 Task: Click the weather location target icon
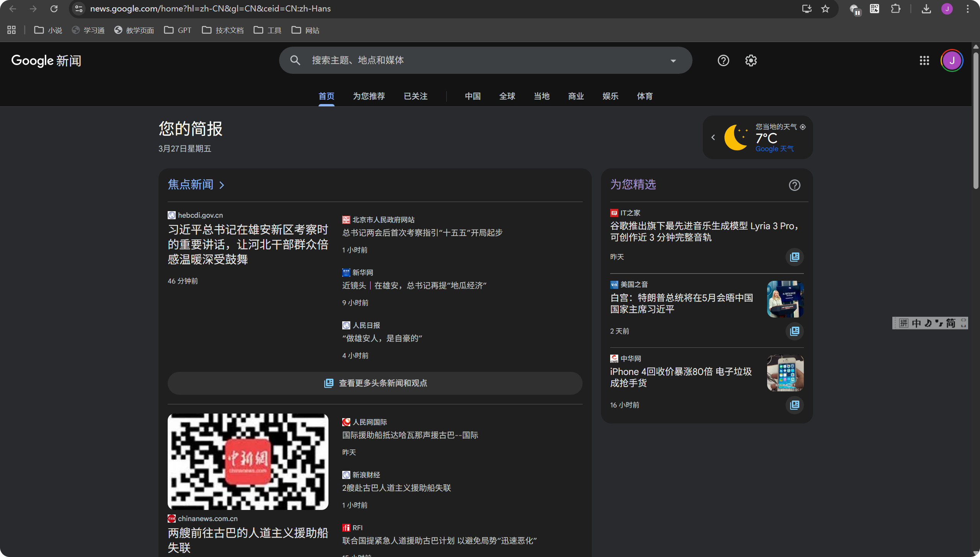(803, 127)
